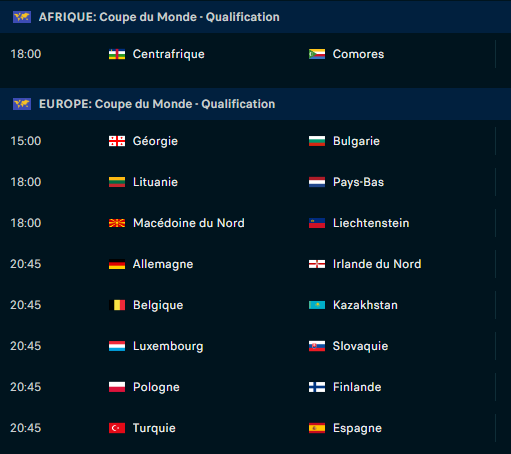
Task: Click the Kazakhstan flag icon
Action: pos(317,305)
